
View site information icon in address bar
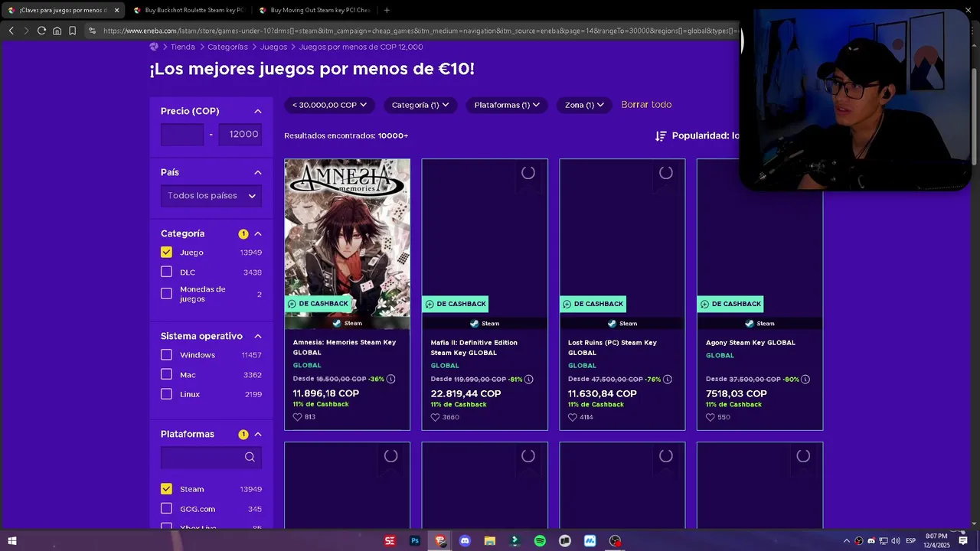[92, 31]
